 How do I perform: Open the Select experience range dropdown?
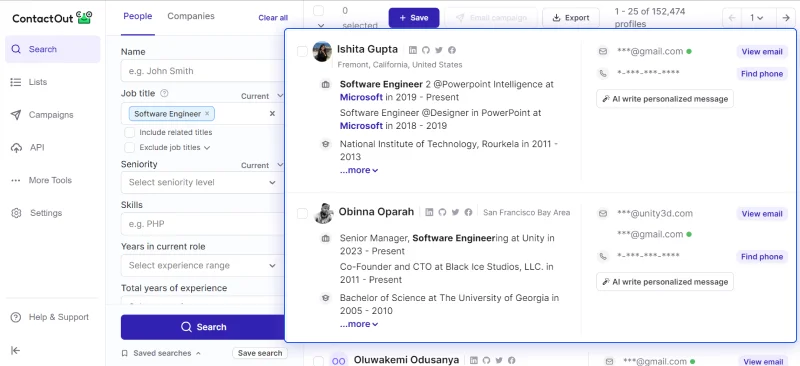coord(202,265)
